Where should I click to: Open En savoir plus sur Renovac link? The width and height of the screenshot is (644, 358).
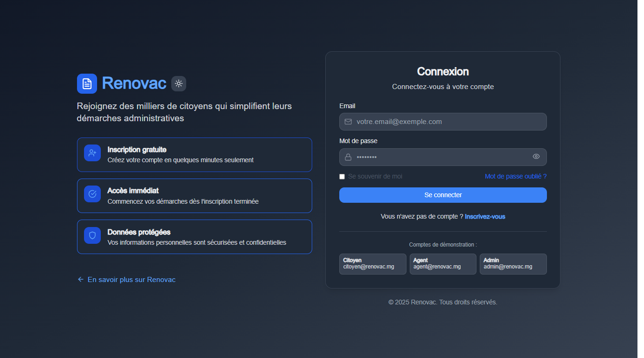[126, 280]
